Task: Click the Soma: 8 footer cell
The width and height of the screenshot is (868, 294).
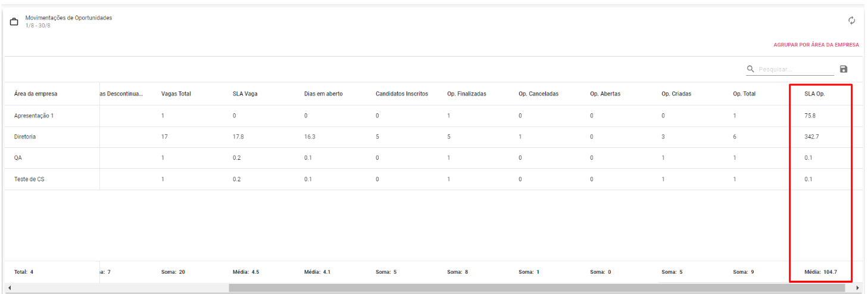Action: pyautogui.click(x=457, y=272)
